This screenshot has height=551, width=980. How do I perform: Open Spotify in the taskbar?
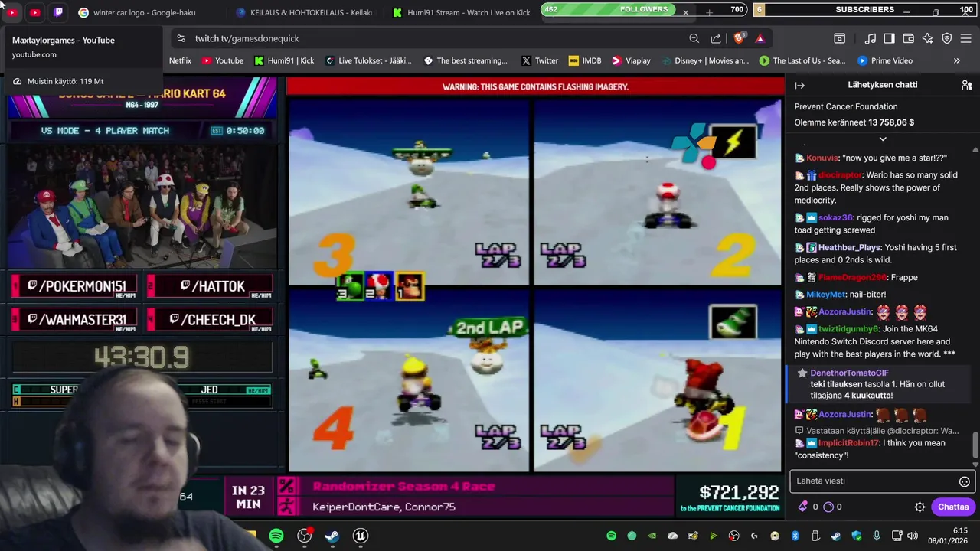tap(276, 536)
